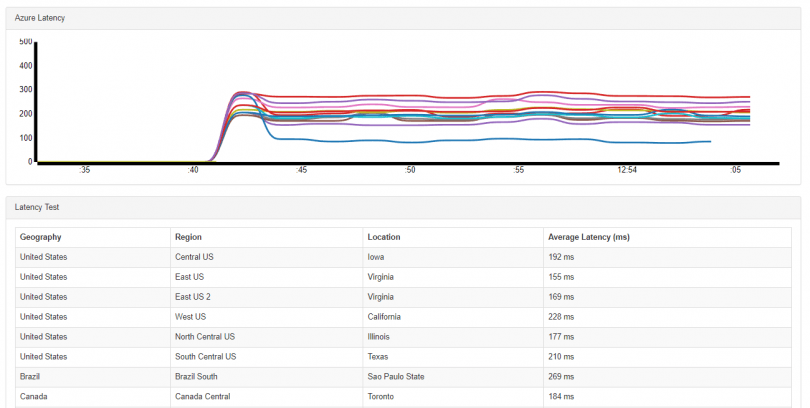Select the Region column header

(x=188, y=237)
